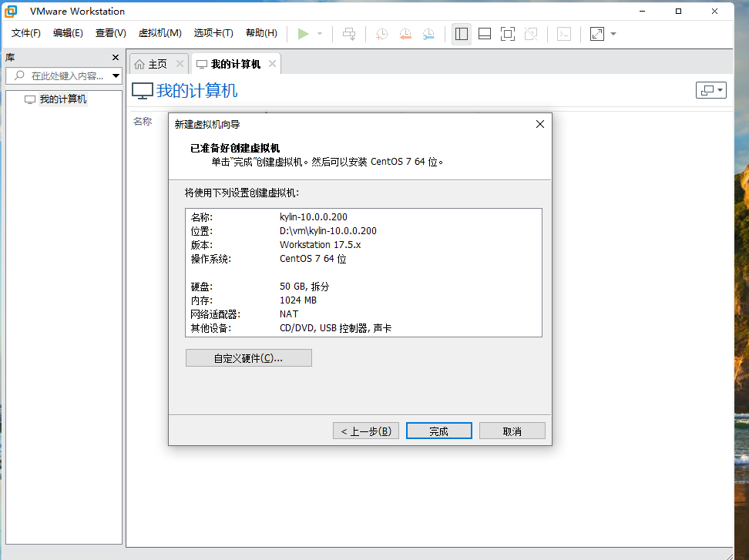
Task: Click 我的计算机 heading monitor icon
Action: click(x=143, y=91)
